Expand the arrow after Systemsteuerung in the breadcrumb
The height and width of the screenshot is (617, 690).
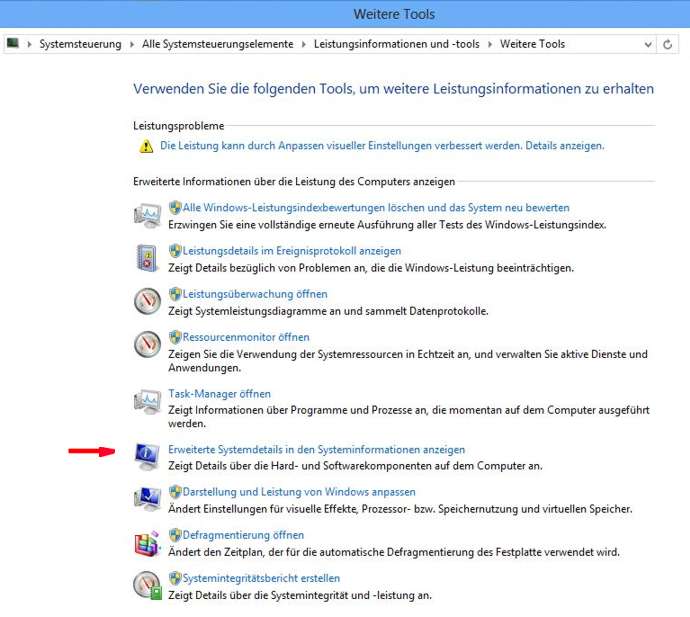tap(132, 44)
